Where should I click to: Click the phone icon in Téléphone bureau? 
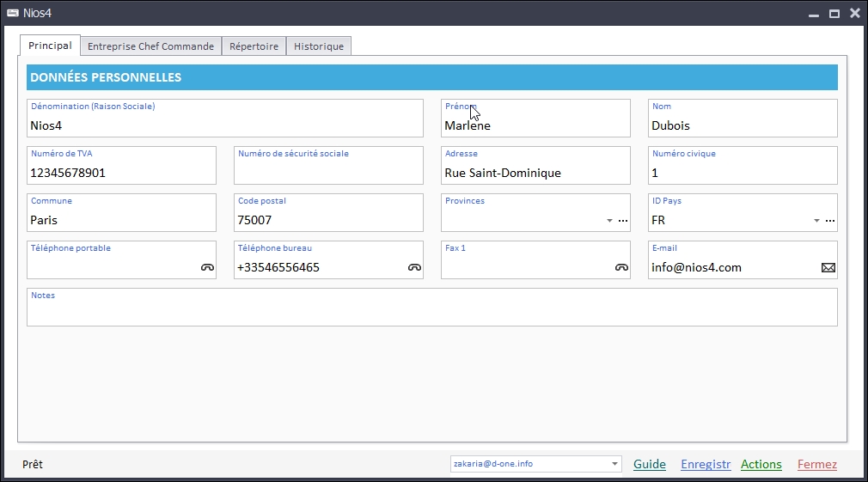[414, 267]
